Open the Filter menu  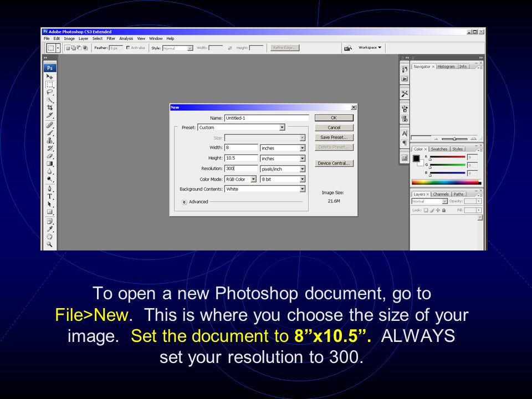(111, 39)
